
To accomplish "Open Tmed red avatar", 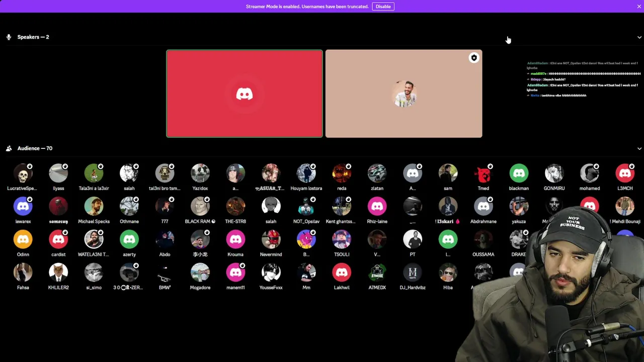I will [484, 173].
